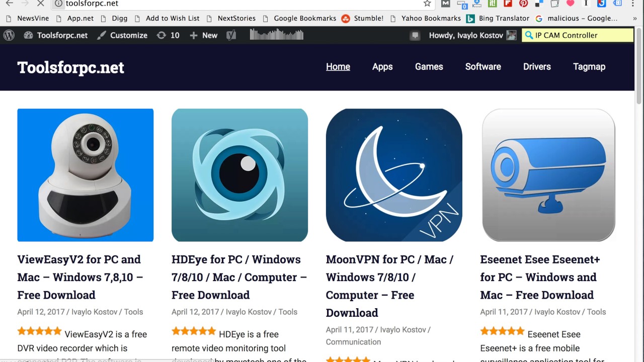The image size is (644, 362).
Task: Click the HDEye eye logo thumbnail
Action: coord(239,175)
